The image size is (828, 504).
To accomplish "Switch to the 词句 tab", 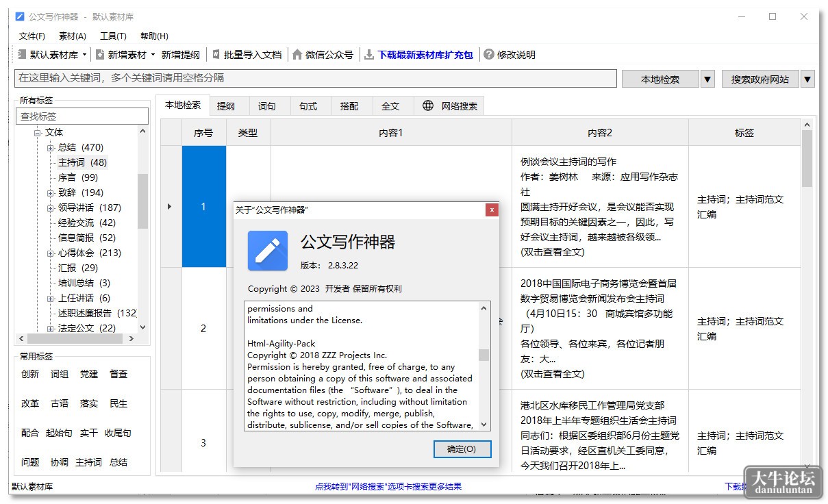I will (x=267, y=106).
